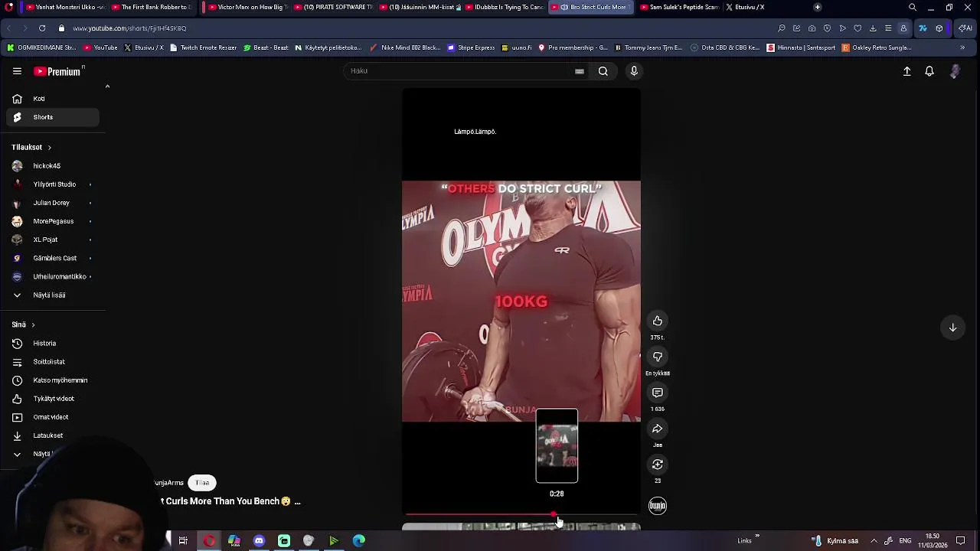Go to Koti home page
The image size is (980, 551).
(x=53, y=99)
